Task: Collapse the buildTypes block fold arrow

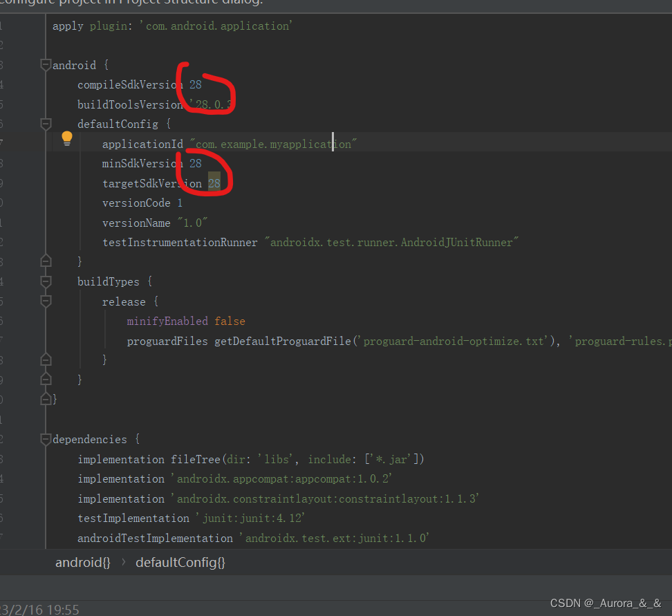Action: coord(46,281)
